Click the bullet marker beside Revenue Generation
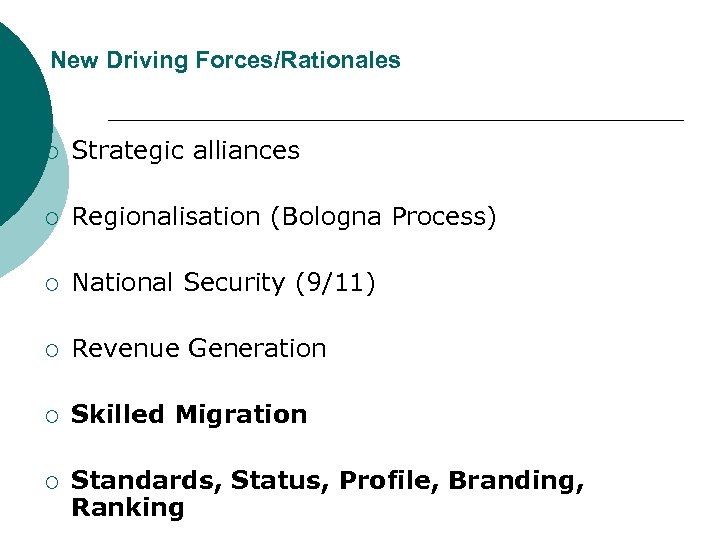Image resolution: width=720 pixels, height=540 pixels. [53, 350]
